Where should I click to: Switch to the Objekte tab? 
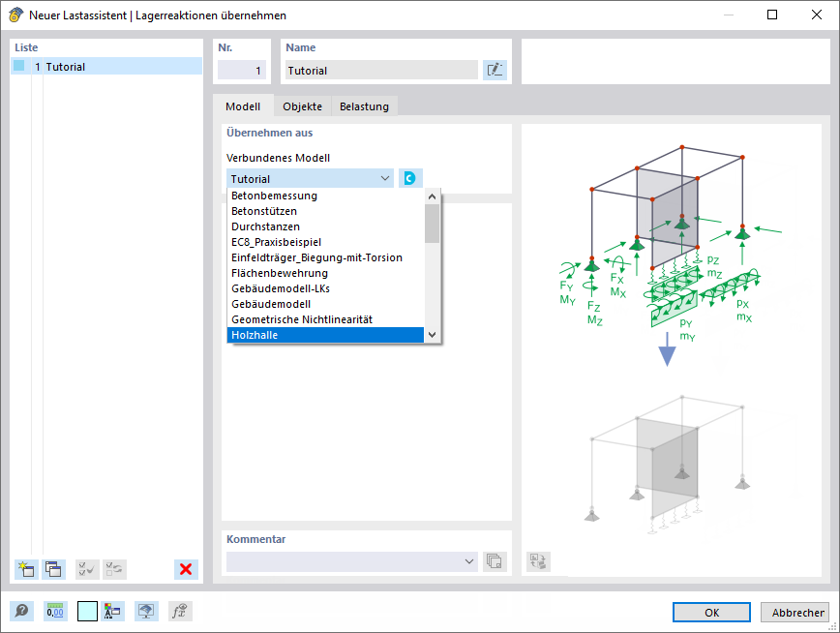click(x=303, y=106)
